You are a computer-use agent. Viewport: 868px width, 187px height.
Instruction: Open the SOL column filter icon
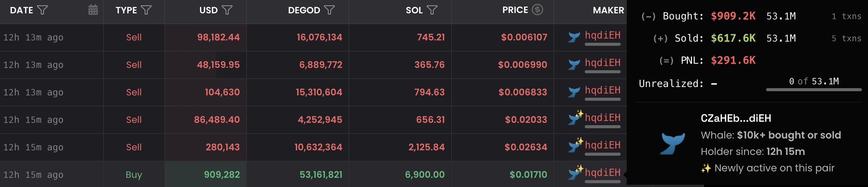click(432, 10)
